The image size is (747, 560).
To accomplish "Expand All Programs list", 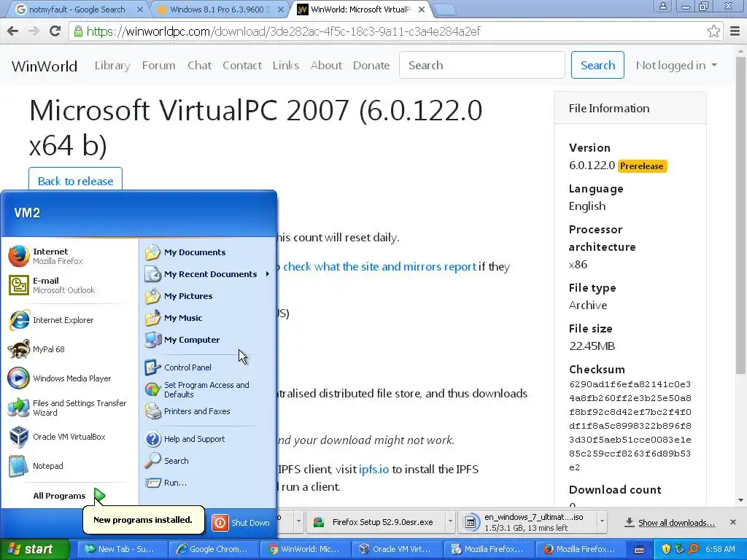I will pyautogui.click(x=69, y=496).
